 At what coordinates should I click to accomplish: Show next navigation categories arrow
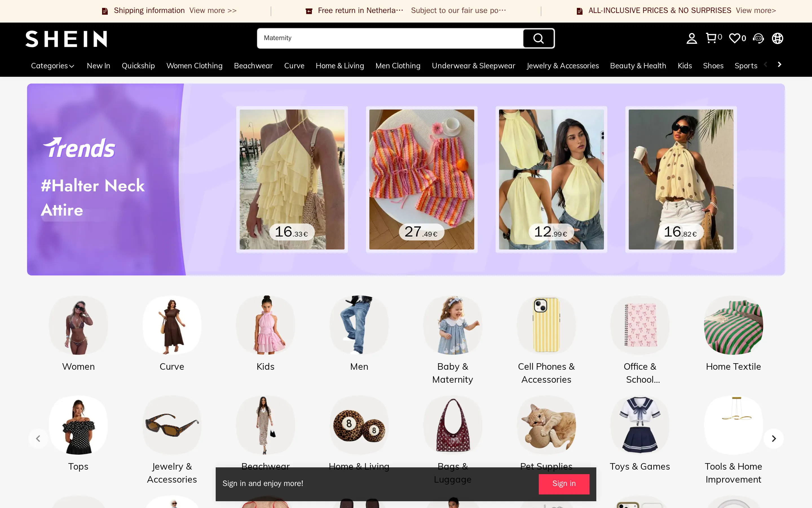click(780, 65)
